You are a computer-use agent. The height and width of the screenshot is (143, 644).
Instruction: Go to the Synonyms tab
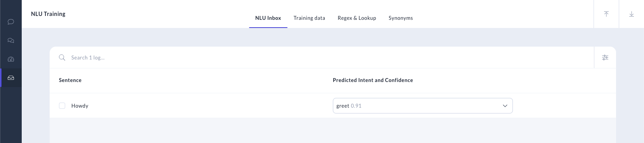(x=401, y=18)
